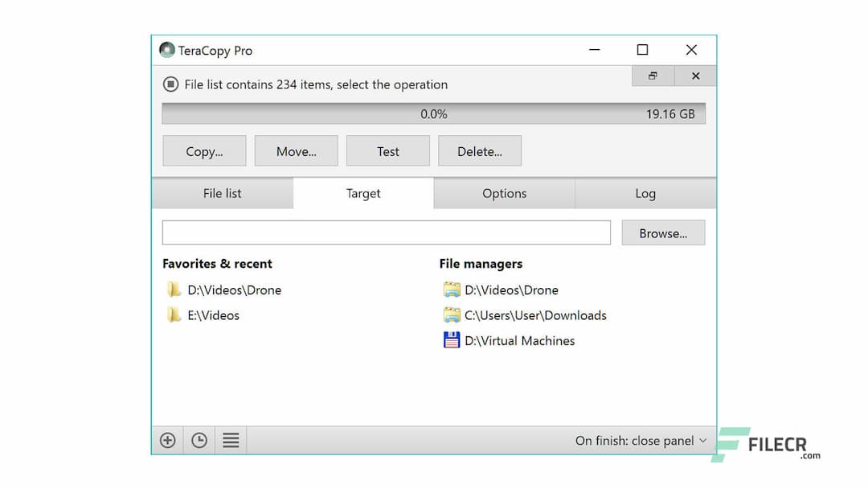This screenshot has height=489, width=868.
Task: Click inside the target path input field
Action: [x=386, y=232]
